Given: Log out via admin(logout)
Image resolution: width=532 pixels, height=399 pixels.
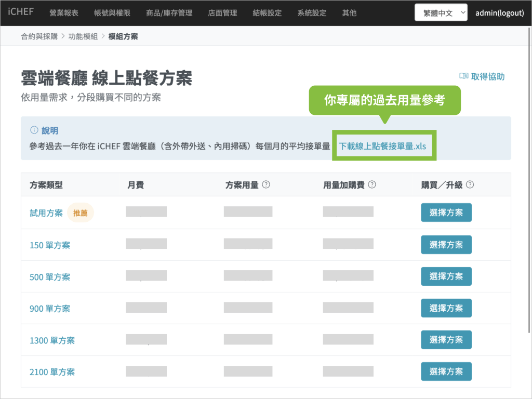Looking at the screenshot, I should pyautogui.click(x=499, y=13).
